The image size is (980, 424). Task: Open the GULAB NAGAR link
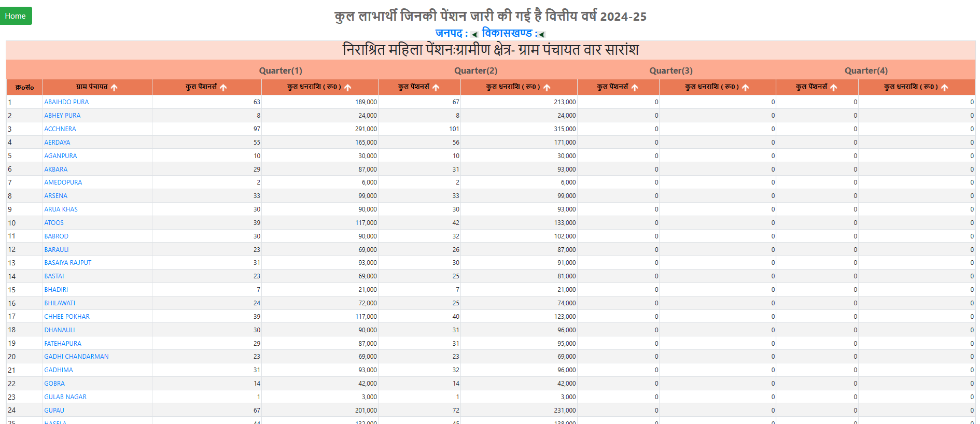point(65,397)
